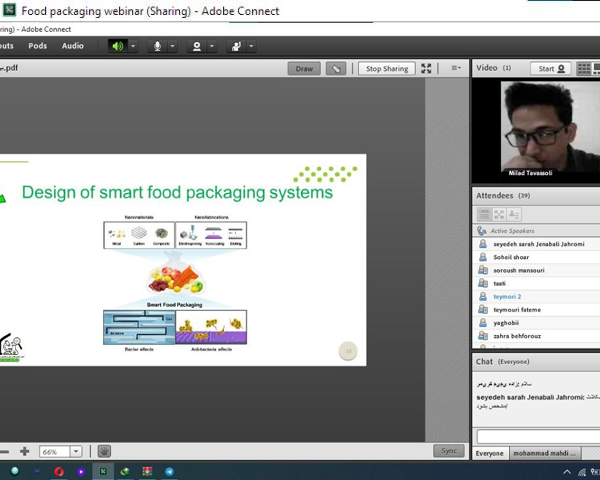Open Telegram from the taskbar
This screenshot has height=480, width=600.
pos(169,471)
